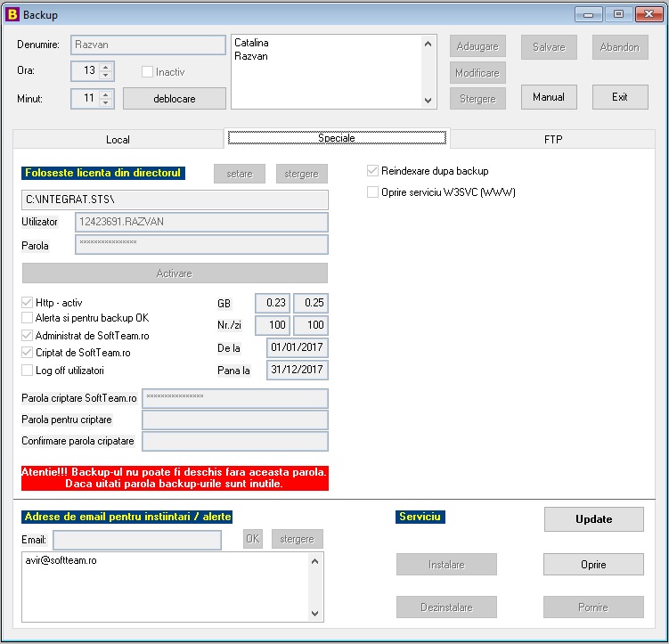Click the Backup app icon in title bar
The height and width of the screenshot is (644, 669).
(x=12, y=14)
